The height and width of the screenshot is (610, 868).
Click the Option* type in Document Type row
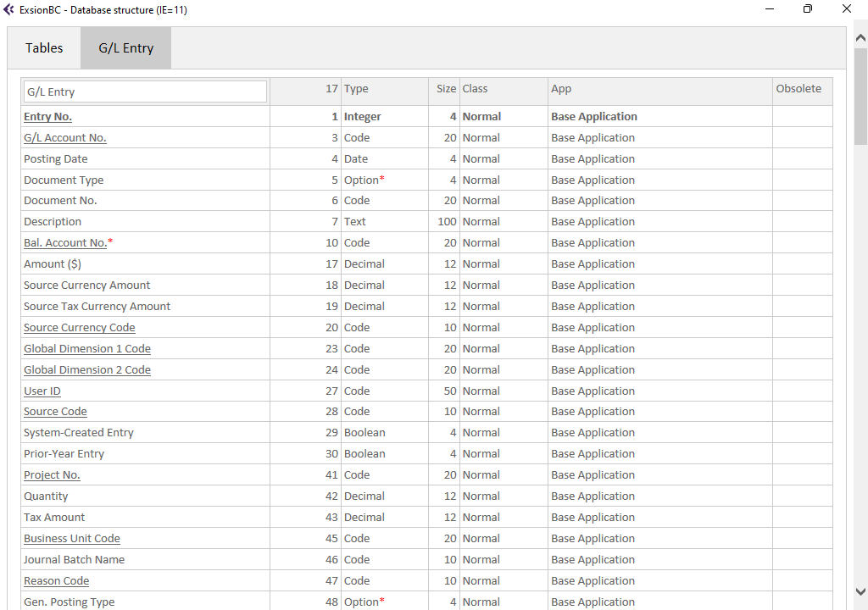click(364, 180)
